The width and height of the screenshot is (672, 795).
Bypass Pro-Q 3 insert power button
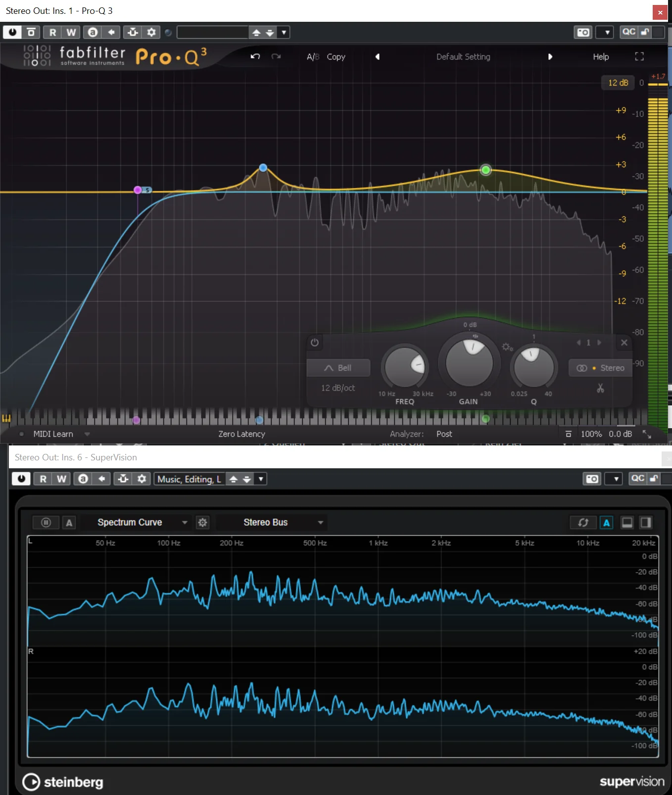point(12,32)
